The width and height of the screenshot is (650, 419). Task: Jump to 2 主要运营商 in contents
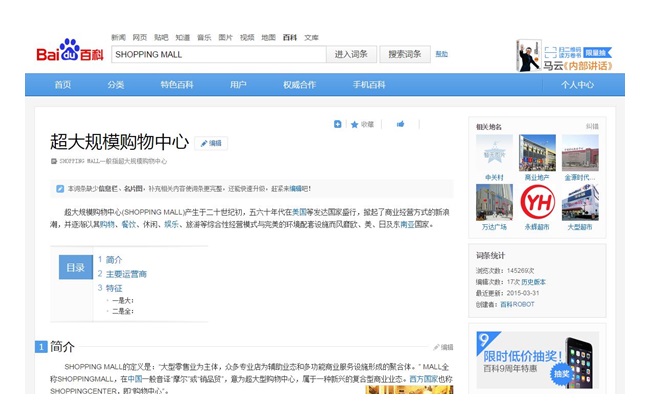(122, 274)
